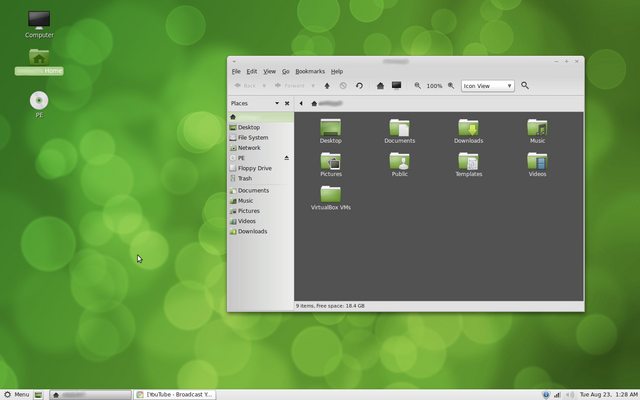Screen dimensions: 640x400
Task: Click the Back navigation button
Action: pos(245,86)
